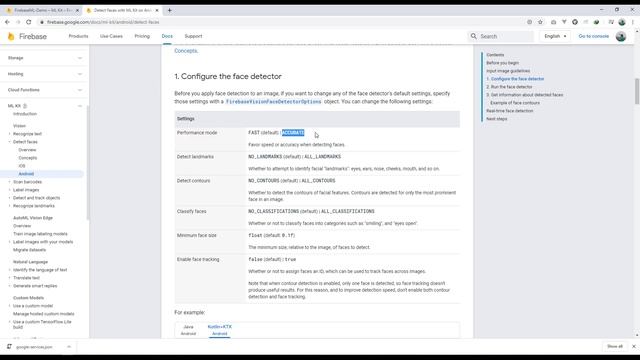This screenshot has width=640, height=360.
Task: Open Manage hosted custom models
Action: coord(44,314)
